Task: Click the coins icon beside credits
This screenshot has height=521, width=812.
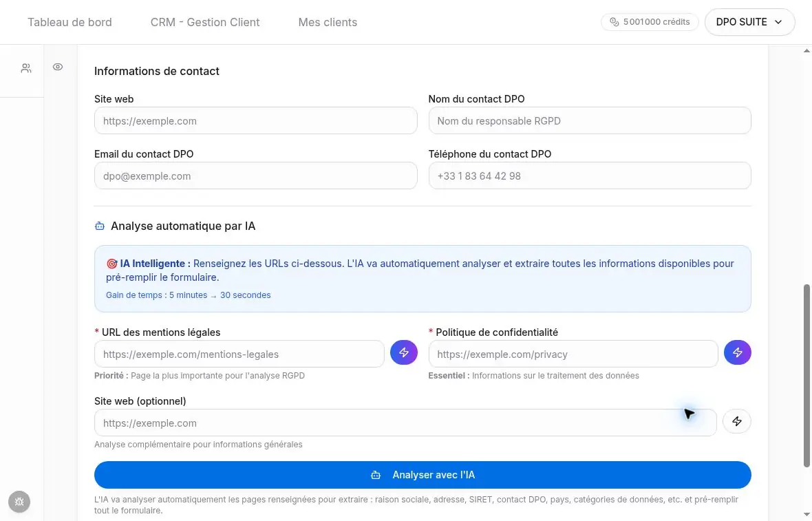Action: pos(615,22)
